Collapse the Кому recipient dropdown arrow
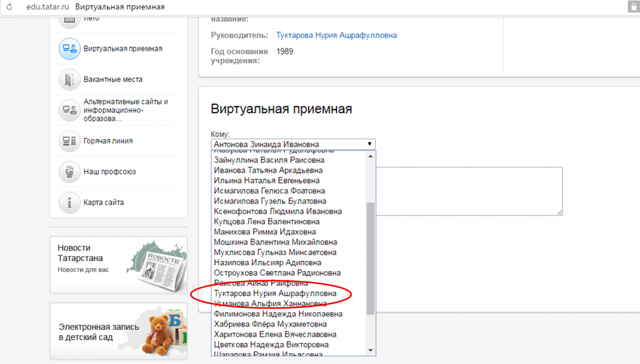This screenshot has height=364, width=640. coord(369,144)
